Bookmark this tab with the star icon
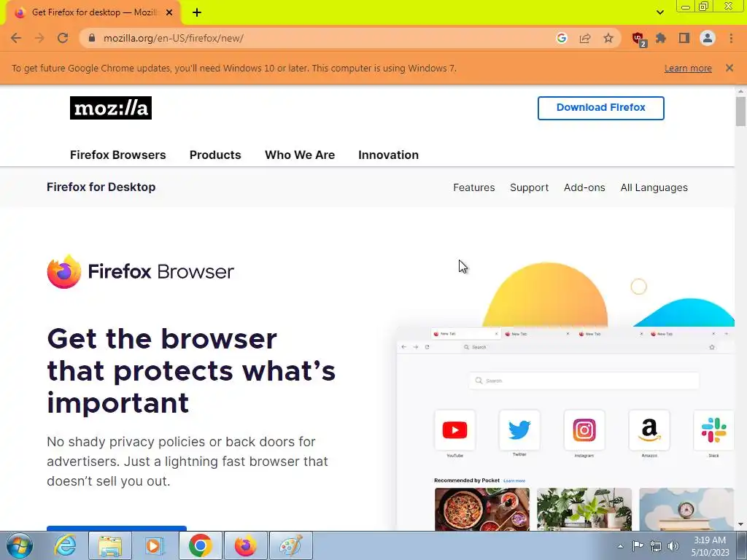Viewport: 747px width, 560px height. click(x=608, y=38)
